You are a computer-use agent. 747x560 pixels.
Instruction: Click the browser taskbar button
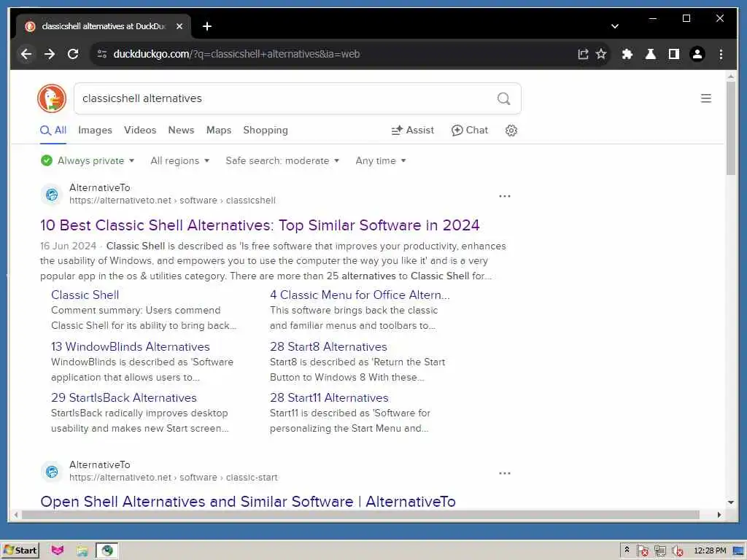pos(107,551)
